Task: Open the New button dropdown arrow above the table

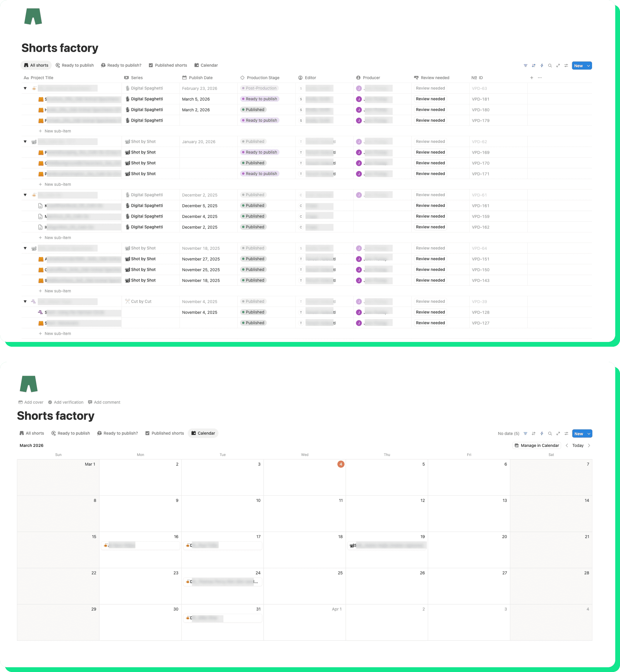Action: 588,66
